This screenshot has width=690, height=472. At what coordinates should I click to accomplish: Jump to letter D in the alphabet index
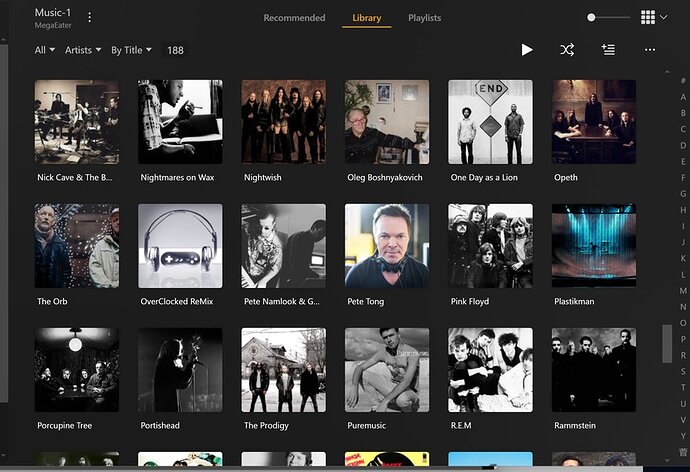tap(683, 145)
